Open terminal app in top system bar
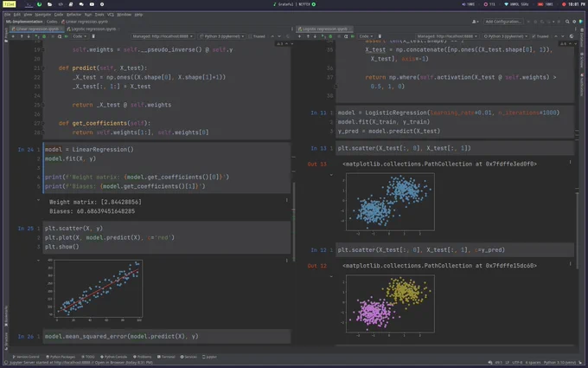 pyautogui.click(x=29, y=4)
